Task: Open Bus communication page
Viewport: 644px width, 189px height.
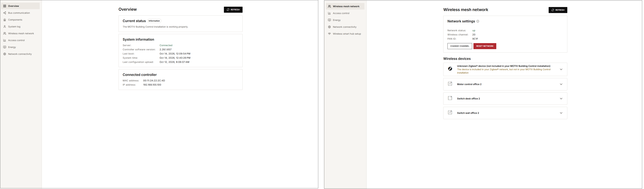Action: (x=20, y=13)
